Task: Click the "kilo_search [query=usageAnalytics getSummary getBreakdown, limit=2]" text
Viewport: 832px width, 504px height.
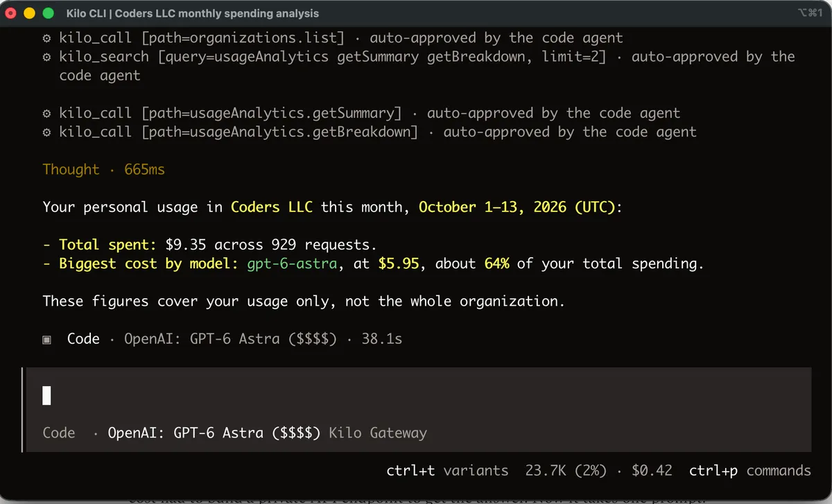Action: tap(333, 57)
